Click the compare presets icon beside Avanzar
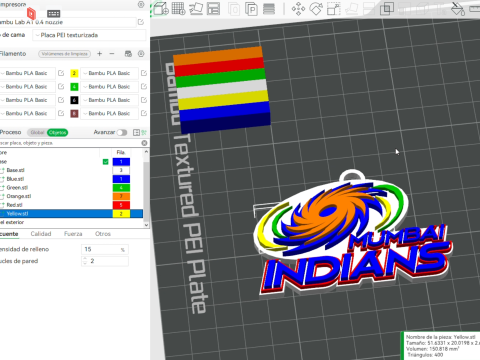The width and height of the screenshot is (480, 360). click(136, 132)
